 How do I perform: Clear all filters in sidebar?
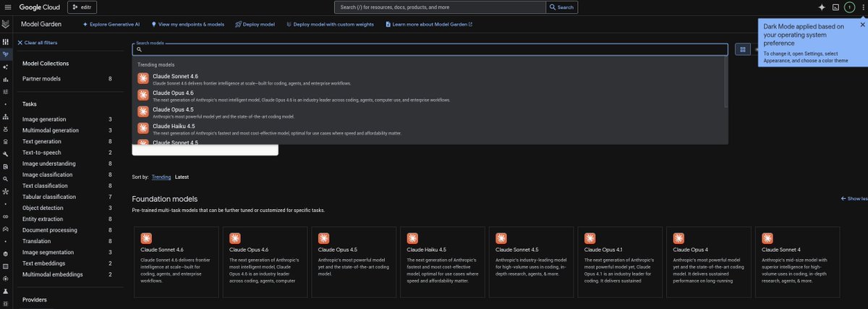click(38, 43)
